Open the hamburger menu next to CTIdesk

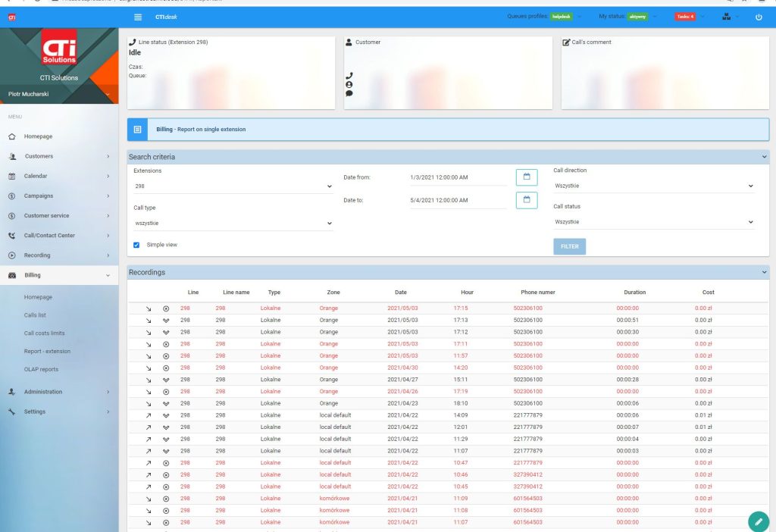click(137, 17)
